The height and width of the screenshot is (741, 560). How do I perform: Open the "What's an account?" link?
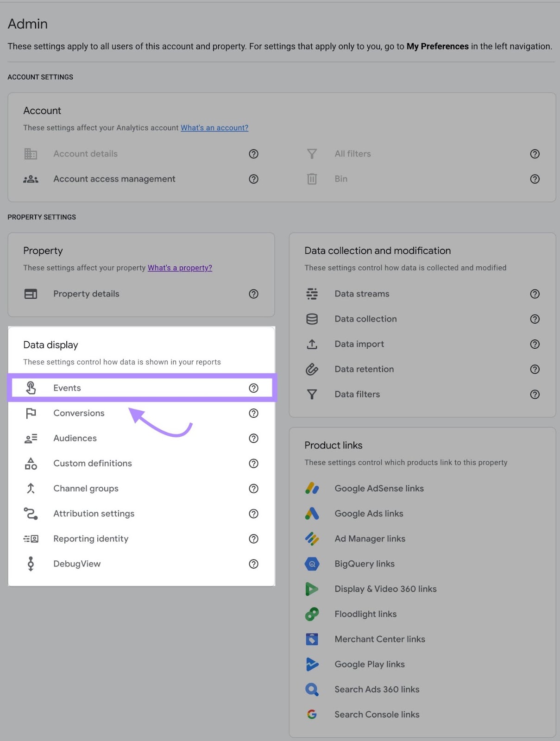pyautogui.click(x=214, y=128)
